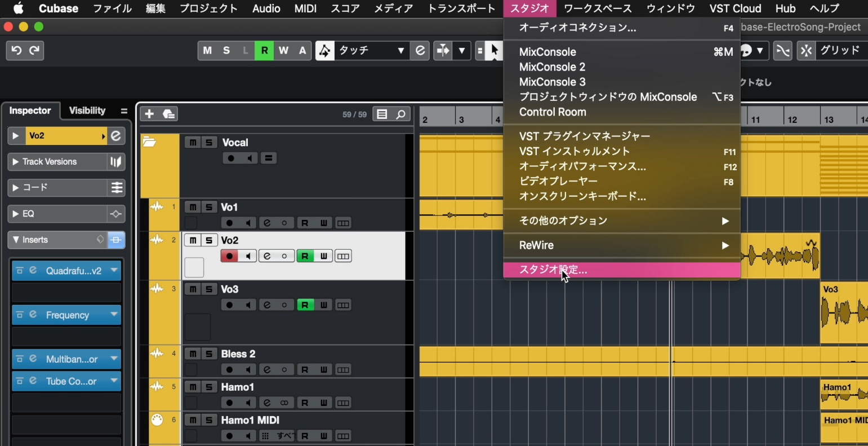868x446 pixels.
Task: Toggle Read automation on Vo3 track
Action: click(x=305, y=305)
